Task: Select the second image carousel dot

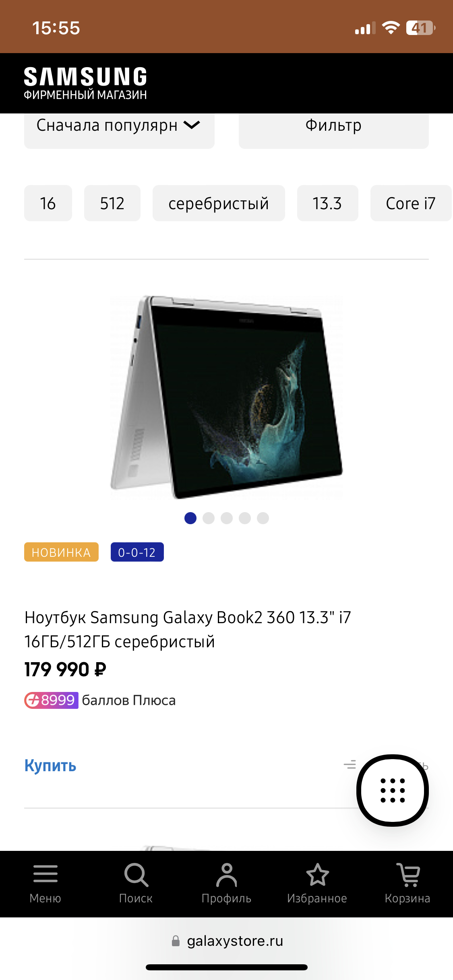Action: click(x=209, y=518)
